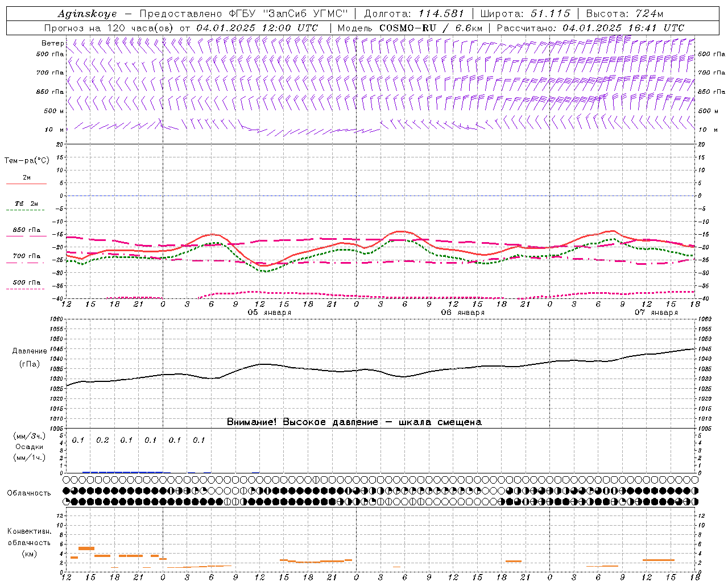The image size is (728, 582).
Task: Click the red 2м temperature legend line
Action: pos(26,184)
